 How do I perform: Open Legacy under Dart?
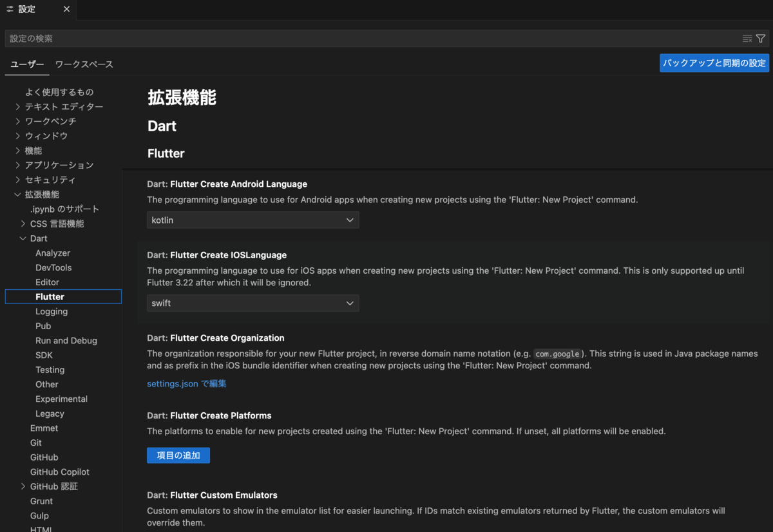click(x=50, y=413)
